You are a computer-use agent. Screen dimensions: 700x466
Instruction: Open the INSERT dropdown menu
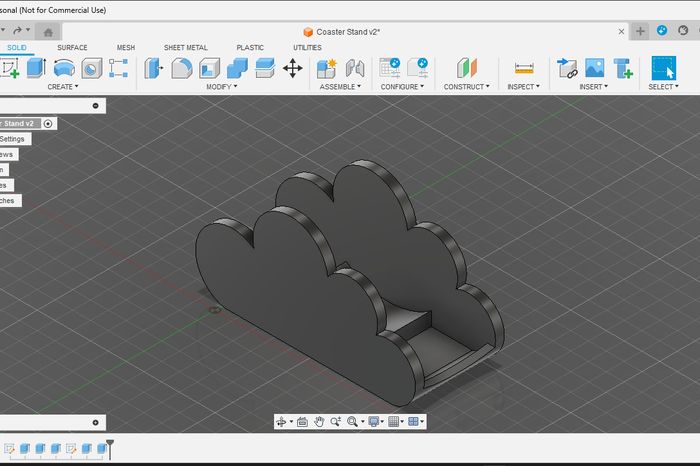[x=593, y=87]
